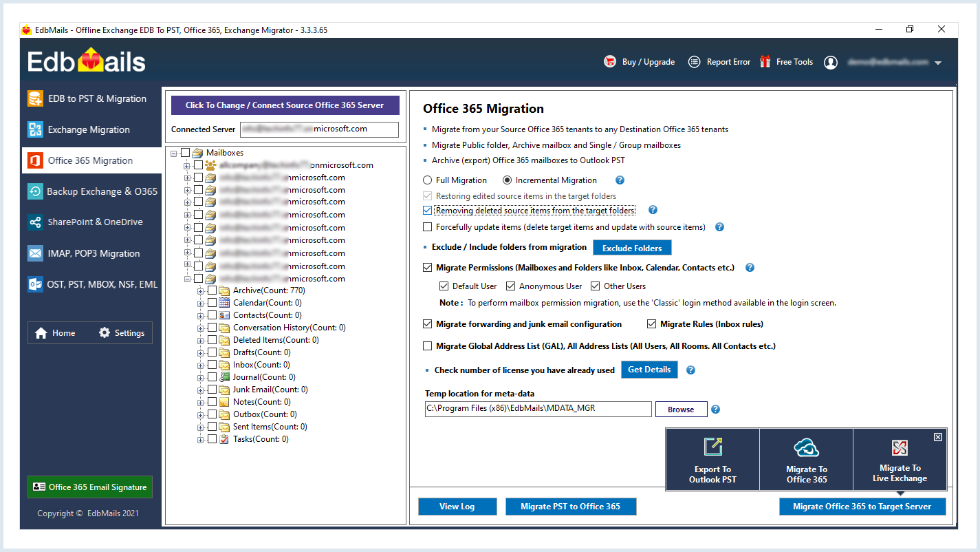Click the EDB to PST & Migration icon

point(35,98)
